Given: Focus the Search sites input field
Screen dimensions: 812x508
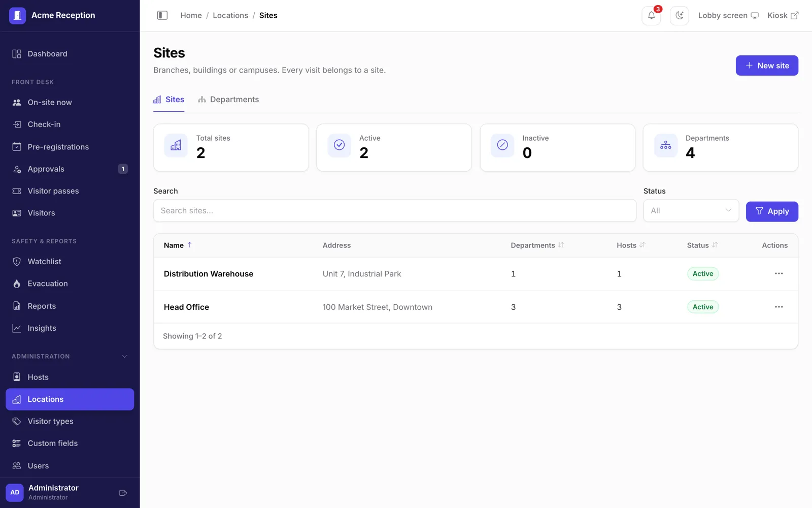Looking at the screenshot, I should (395, 211).
